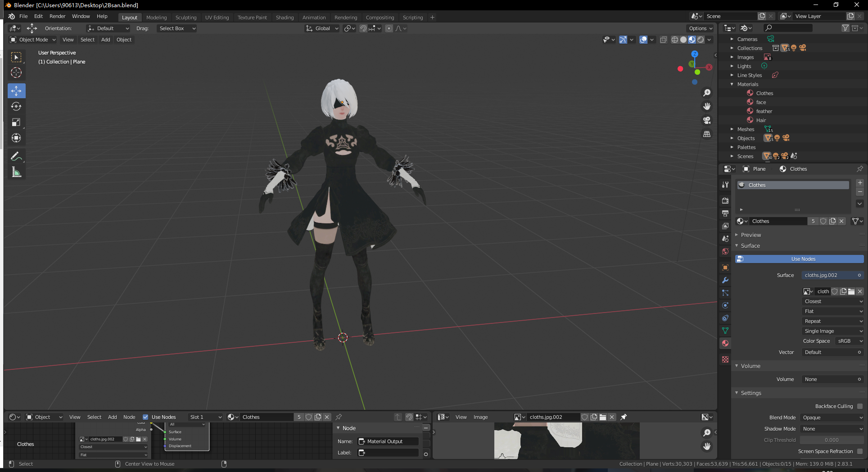Expand the Collections entry in the Outliner
This screenshot has height=472, width=868.
(x=732, y=48)
